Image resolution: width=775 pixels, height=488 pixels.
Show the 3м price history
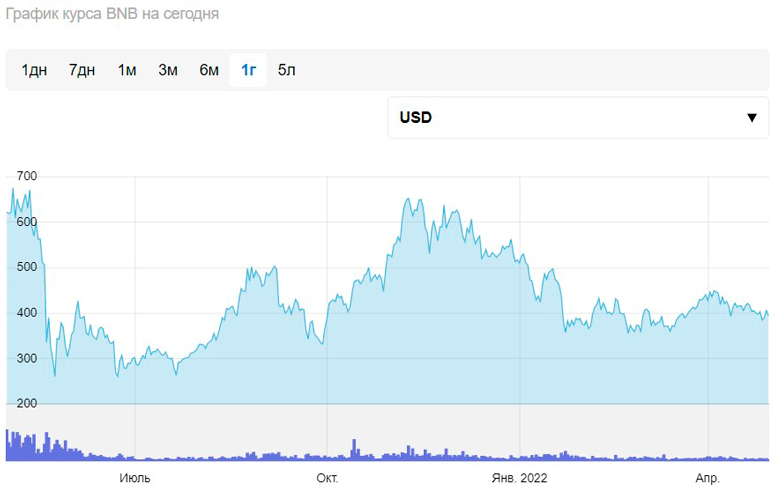point(168,70)
